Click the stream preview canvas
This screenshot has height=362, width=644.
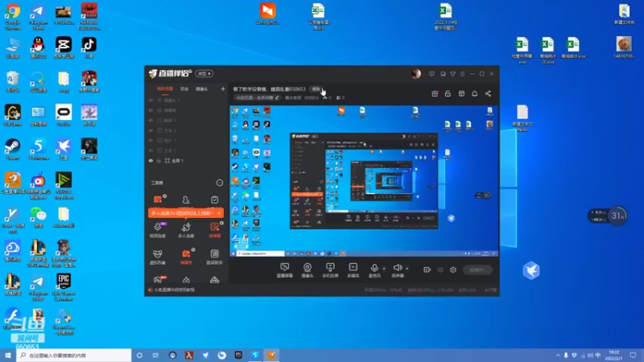coord(364,181)
